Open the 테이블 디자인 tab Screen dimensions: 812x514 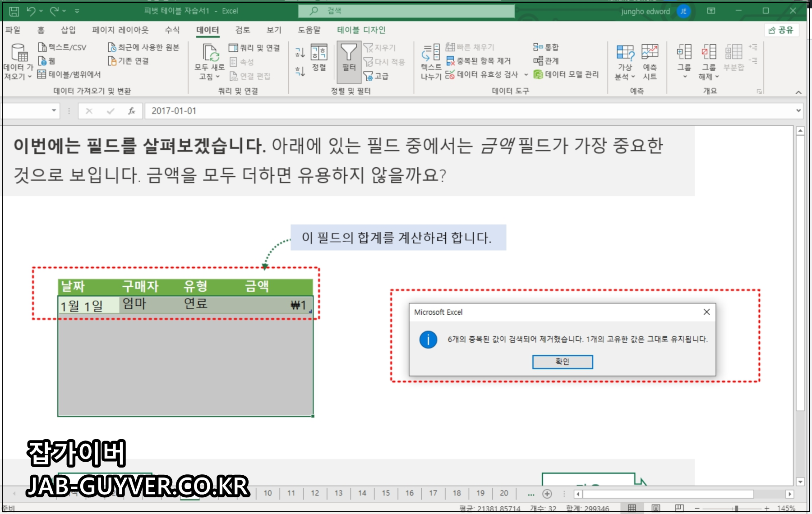361,30
